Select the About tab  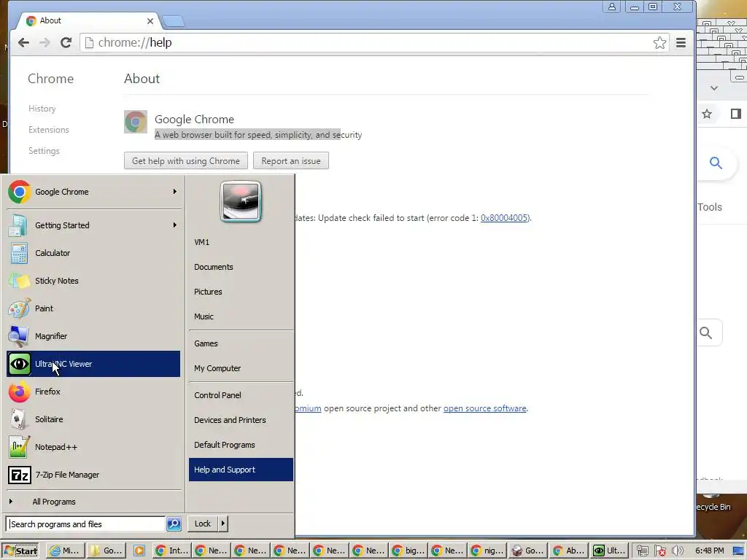tap(89, 20)
